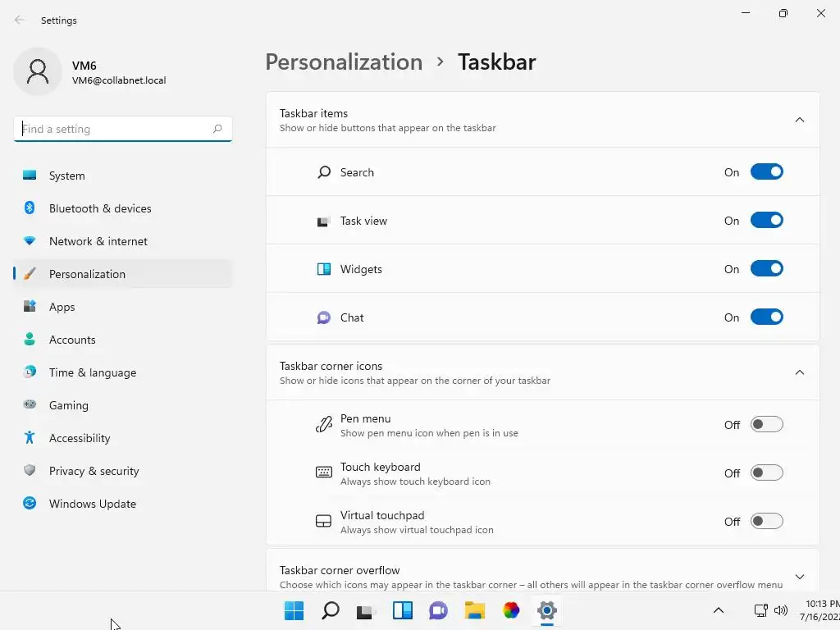Click the colorful round app icon on taskbar

pos(511,610)
